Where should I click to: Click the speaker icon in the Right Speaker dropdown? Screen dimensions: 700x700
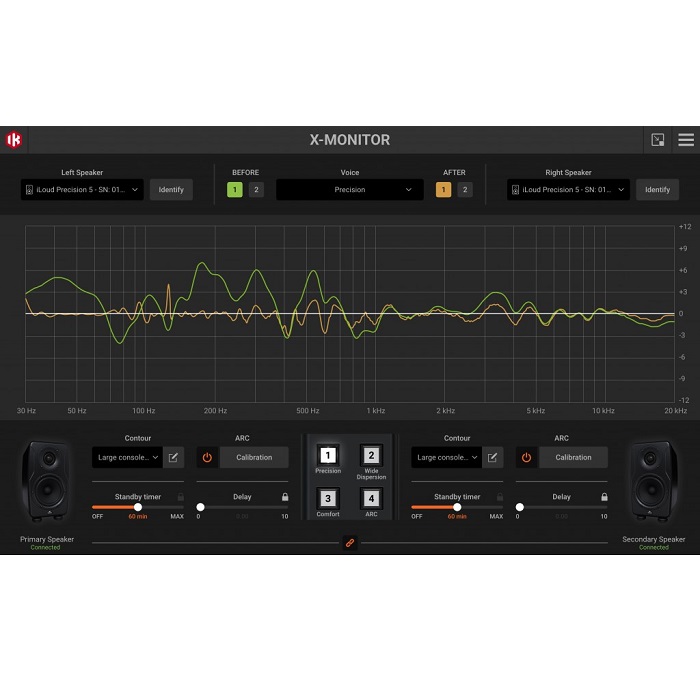point(515,190)
